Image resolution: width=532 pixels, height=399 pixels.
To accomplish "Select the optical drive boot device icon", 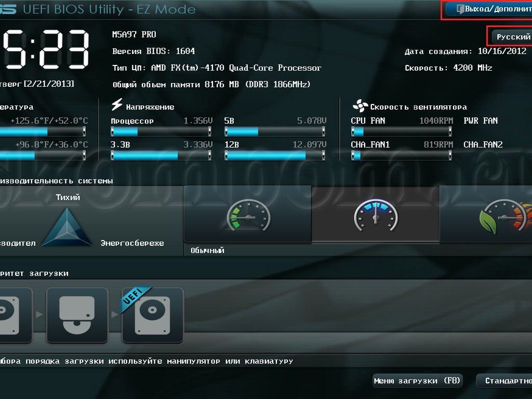I will point(77,315).
